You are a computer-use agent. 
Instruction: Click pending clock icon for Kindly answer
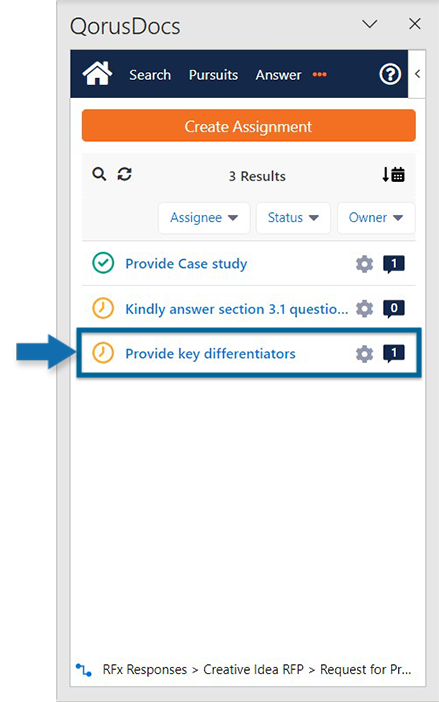(x=103, y=308)
